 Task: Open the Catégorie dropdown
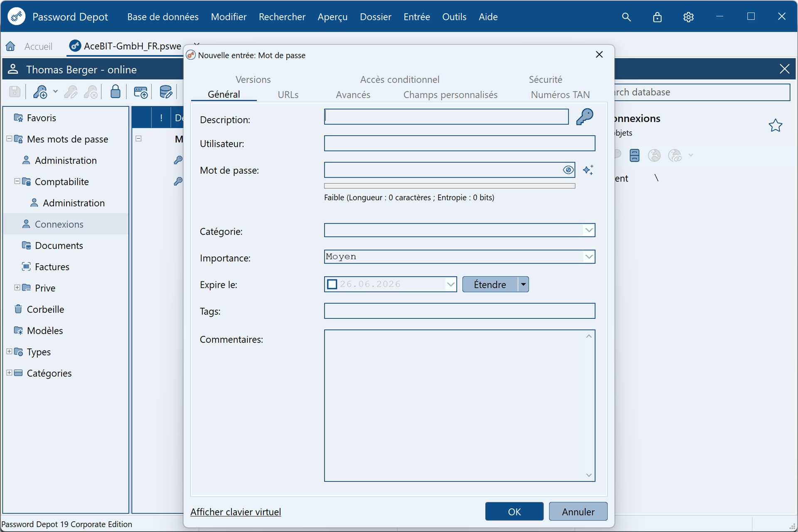click(x=589, y=230)
